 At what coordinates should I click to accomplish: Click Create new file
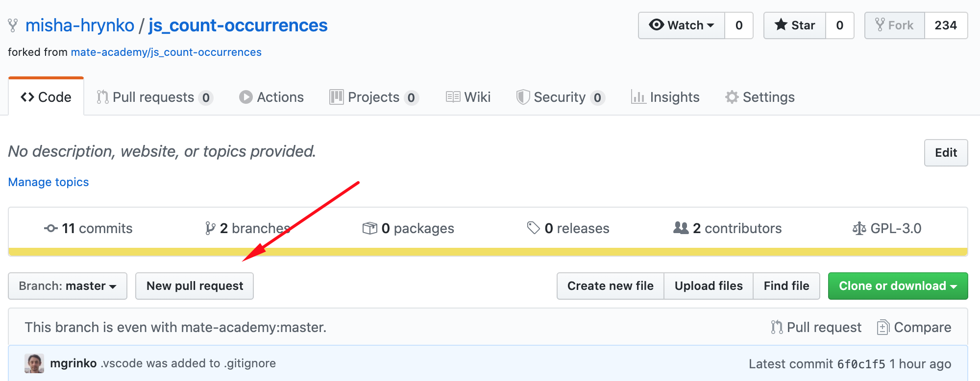(611, 286)
